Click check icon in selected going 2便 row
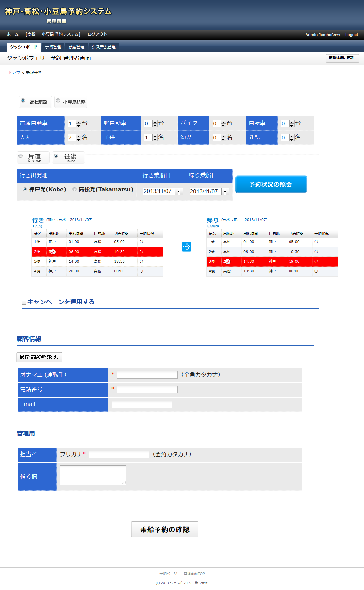 (x=53, y=252)
